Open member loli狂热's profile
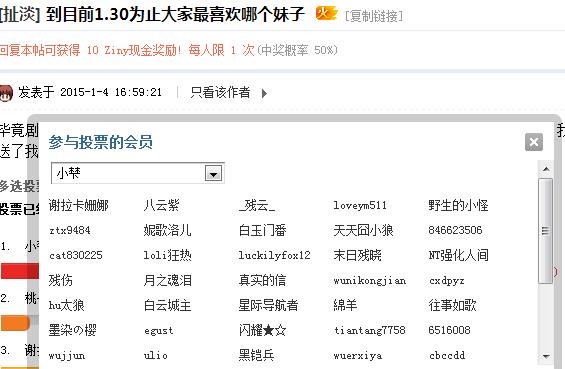 168,255
